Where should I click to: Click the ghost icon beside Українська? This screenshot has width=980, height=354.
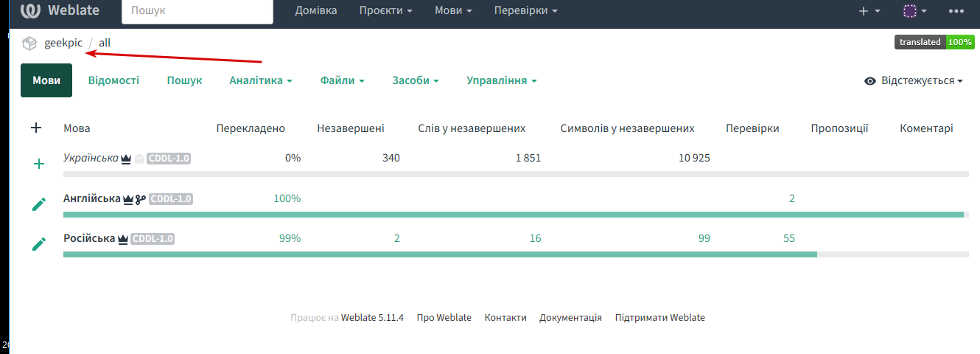pos(139,159)
